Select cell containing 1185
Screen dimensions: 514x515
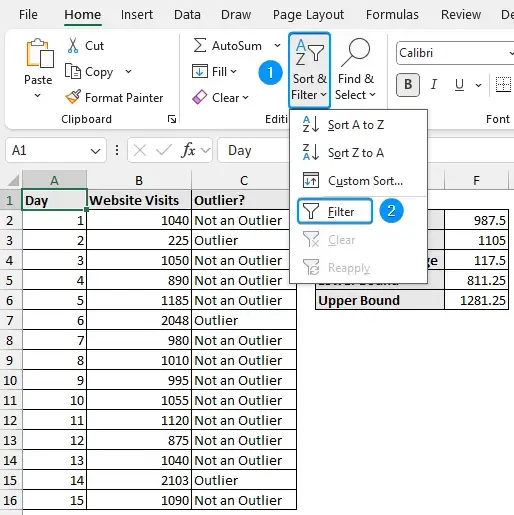point(139,300)
